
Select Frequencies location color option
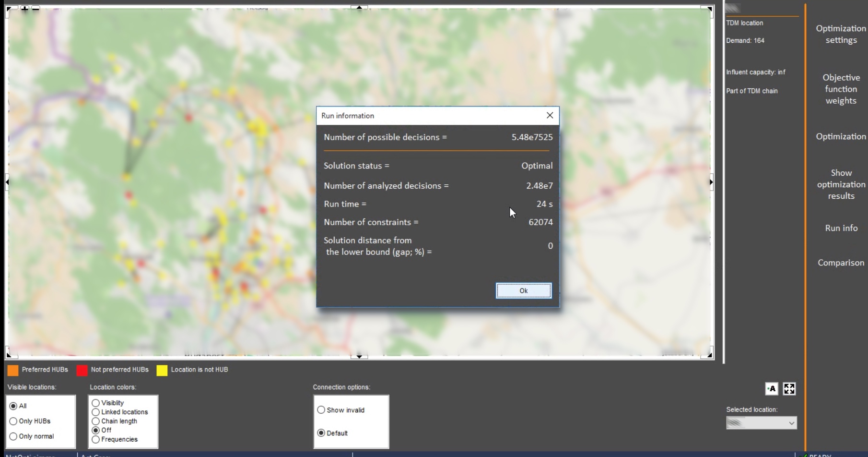tap(96, 439)
